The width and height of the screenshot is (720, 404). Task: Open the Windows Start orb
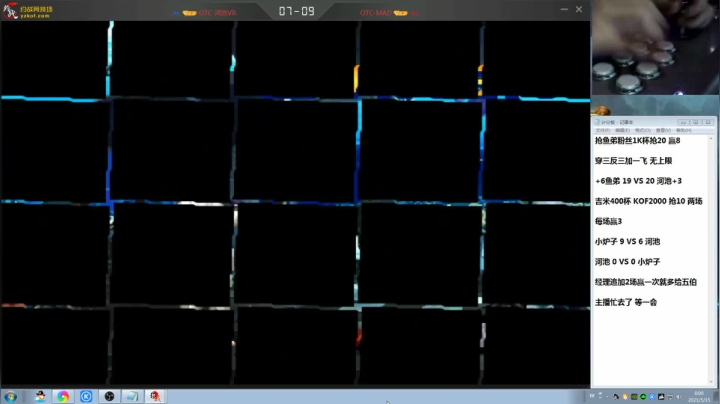point(10,396)
